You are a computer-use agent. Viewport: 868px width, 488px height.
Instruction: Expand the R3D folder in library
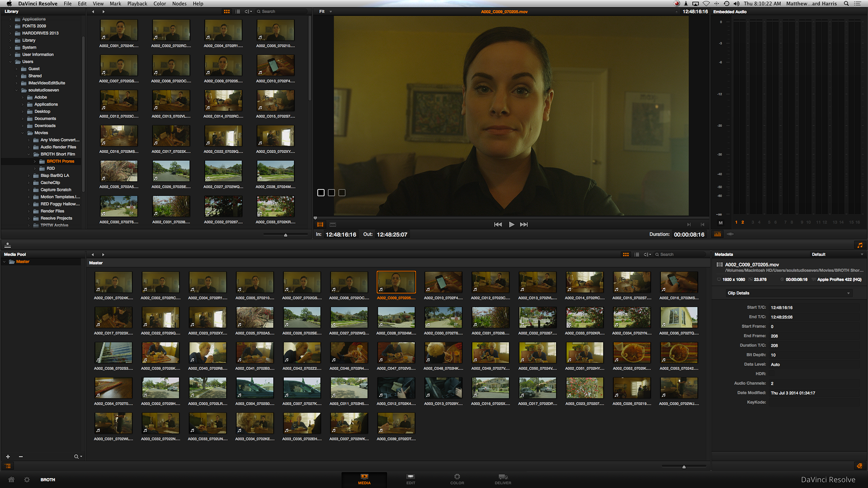coord(35,168)
